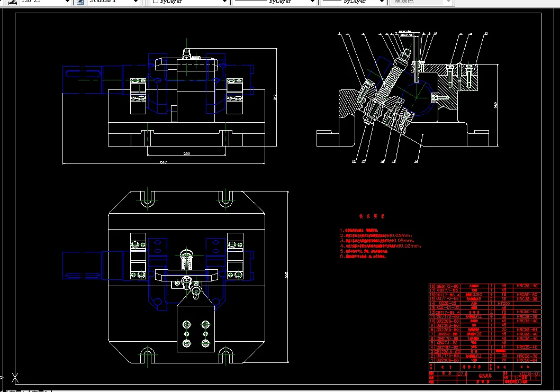Screen dimensions: 560x392
Task: Select the vertical 550 dimension text
Action: pyautogui.click(x=286, y=275)
